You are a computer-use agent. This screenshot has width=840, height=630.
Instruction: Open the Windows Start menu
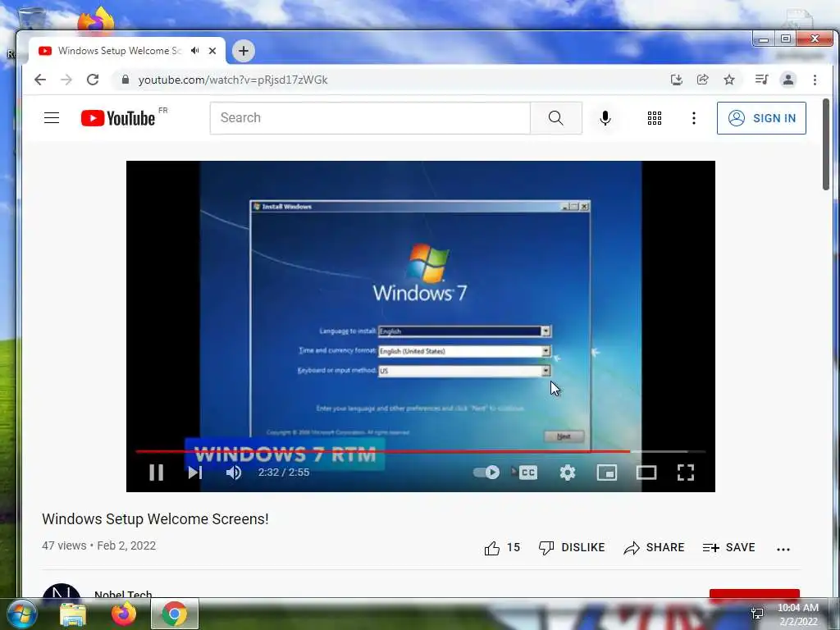[21, 614]
